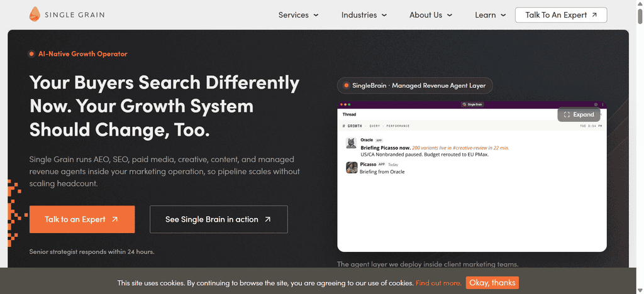The width and height of the screenshot is (644, 294).
Task: Expand the Learn menu
Action: (491, 15)
